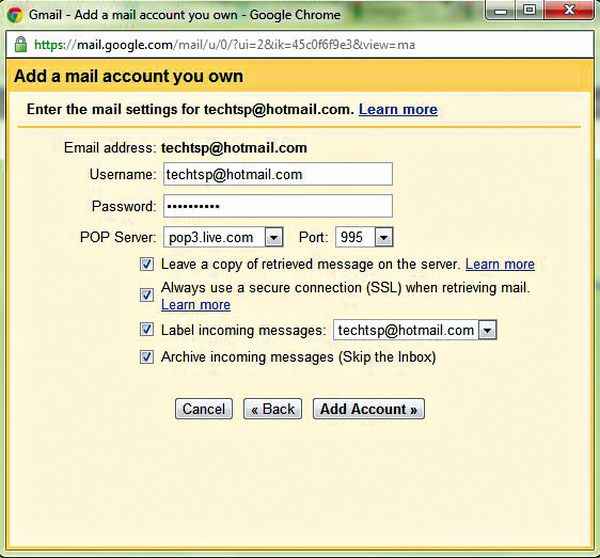
Task: Open Learn more link under SSL option
Action: [196, 305]
